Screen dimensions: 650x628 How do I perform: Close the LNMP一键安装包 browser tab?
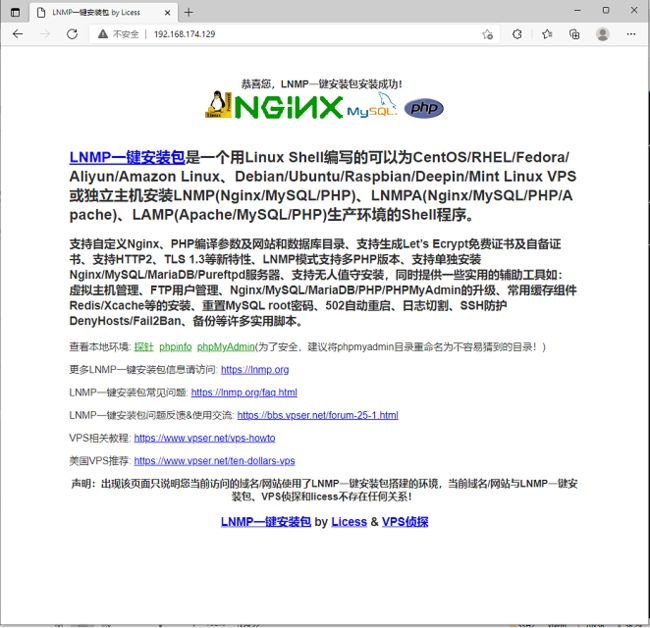(x=167, y=13)
